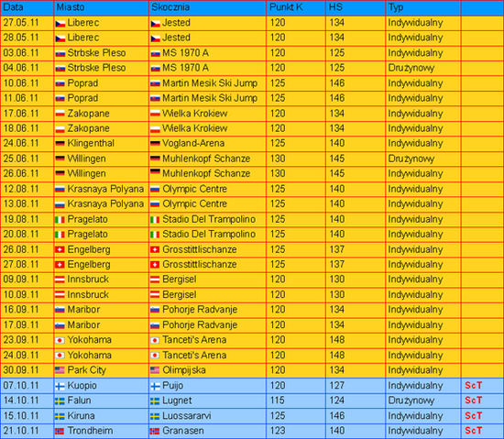The width and height of the screenshot is (504, 439).
Task: Click the Finnish flag beside Kuopio
Action: tap(60, 386)
